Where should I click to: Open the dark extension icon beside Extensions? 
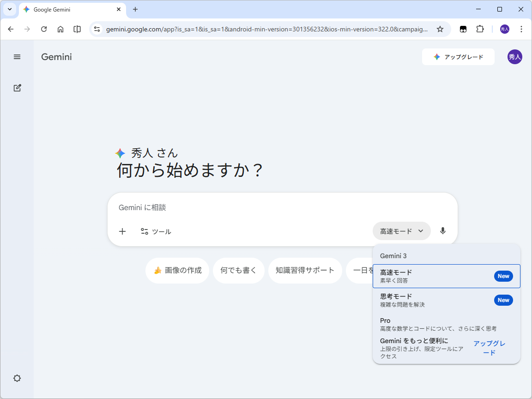click(x=463, y=29)
